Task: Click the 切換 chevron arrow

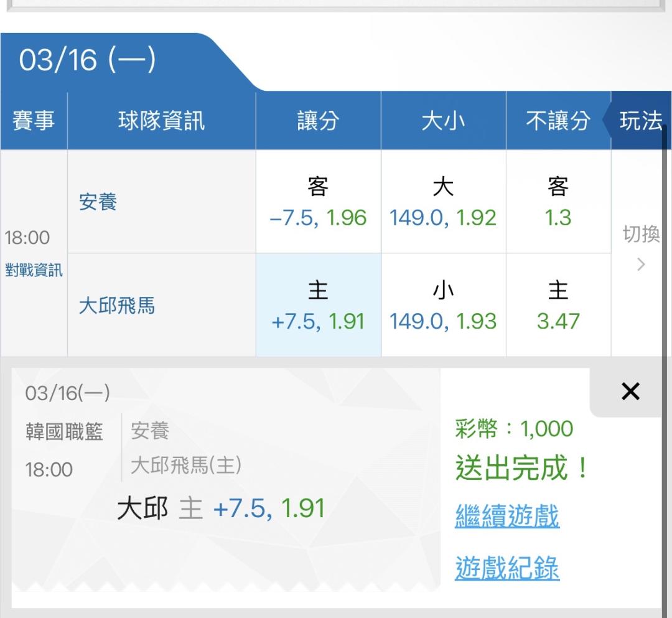Action: [641, 265]
